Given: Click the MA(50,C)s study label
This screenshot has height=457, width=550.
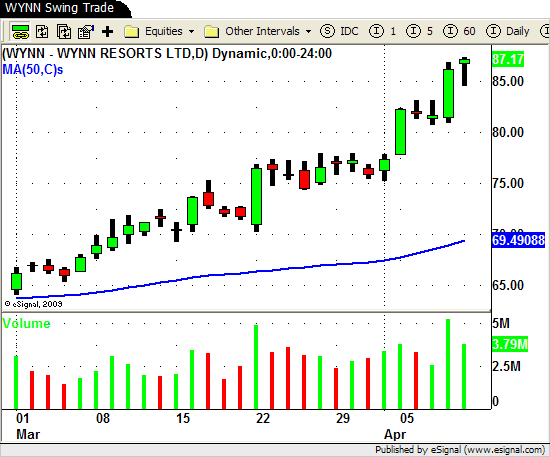Looking at the screenshot, I should tap(33, 69).
